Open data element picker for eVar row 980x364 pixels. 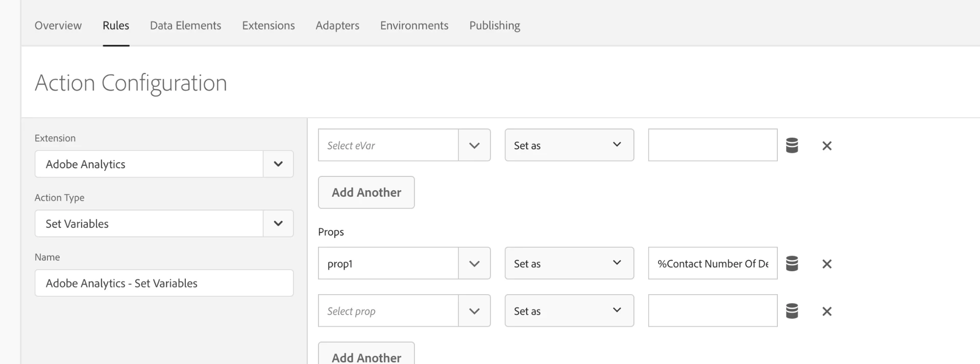point(792,145)
